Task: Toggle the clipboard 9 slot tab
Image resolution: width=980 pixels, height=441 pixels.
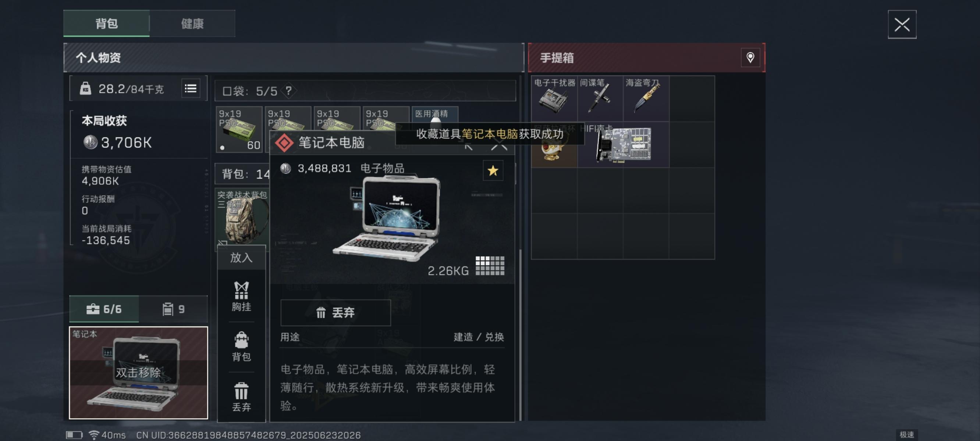Action: 173,309
